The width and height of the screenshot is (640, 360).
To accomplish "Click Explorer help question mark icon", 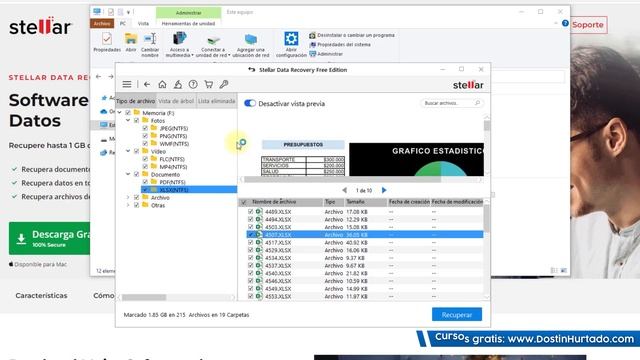I will [x=565, y=23].
